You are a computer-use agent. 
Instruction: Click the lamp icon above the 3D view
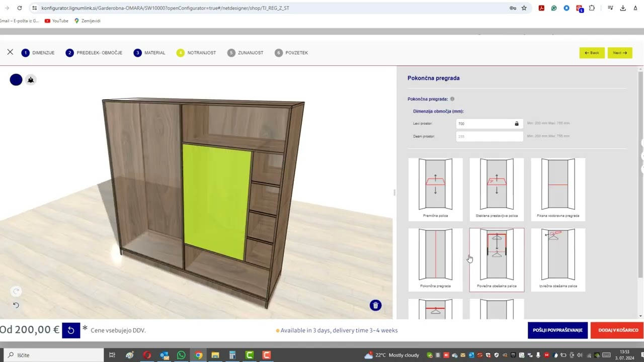click(x=31, y=79)
